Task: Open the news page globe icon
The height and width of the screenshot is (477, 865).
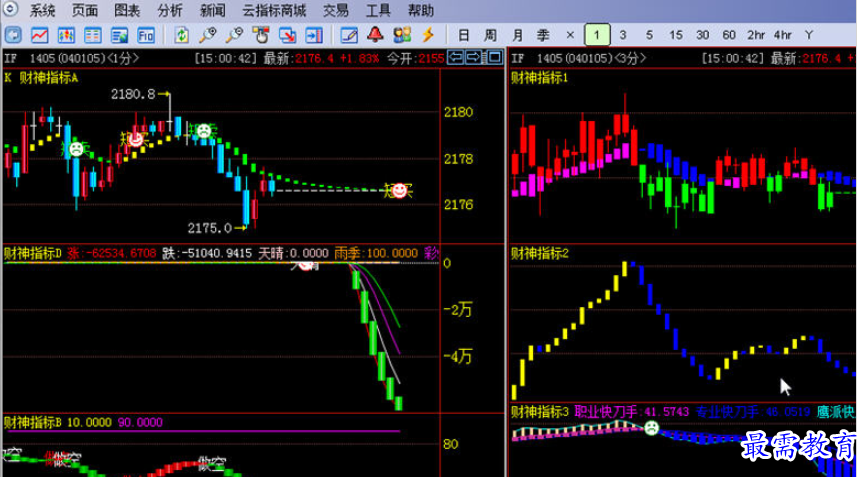Action: point(120,35)
